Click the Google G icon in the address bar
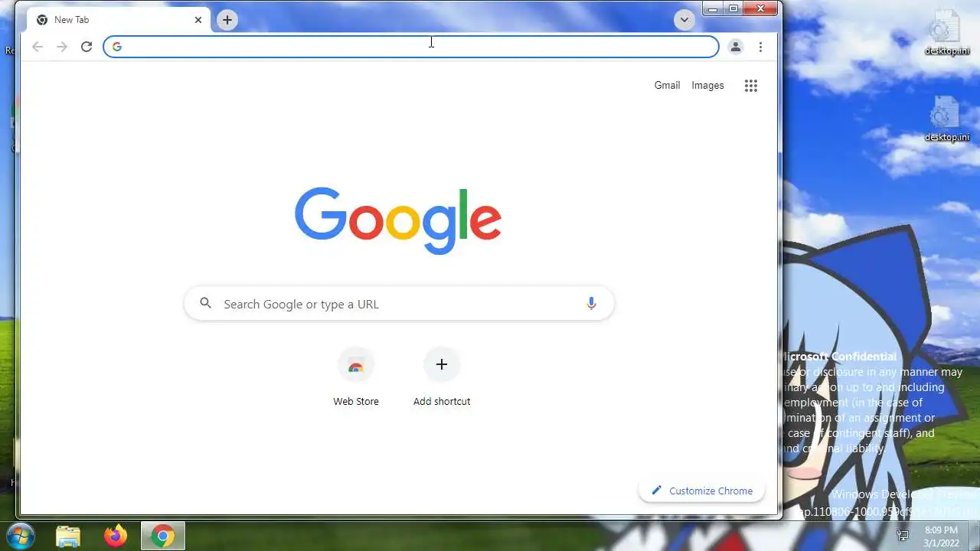The image size is (980, 551). click(x=117, y=47)
